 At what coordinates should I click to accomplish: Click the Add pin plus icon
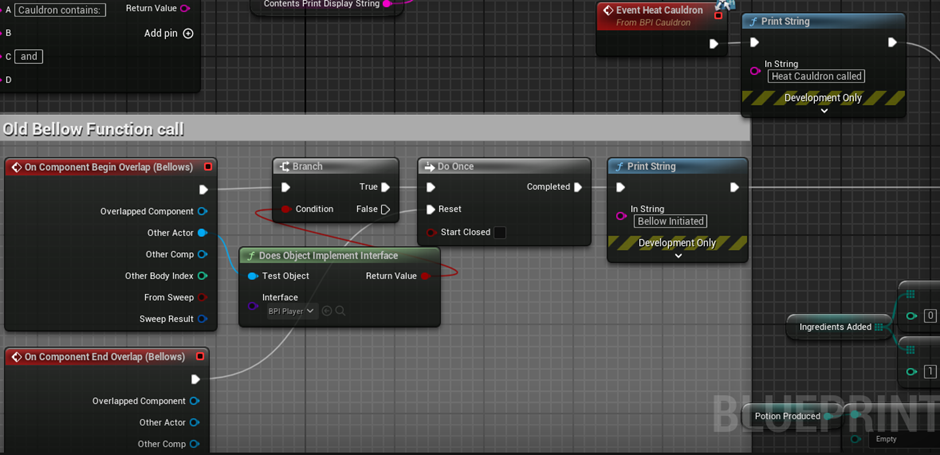(x=188, y=33)
